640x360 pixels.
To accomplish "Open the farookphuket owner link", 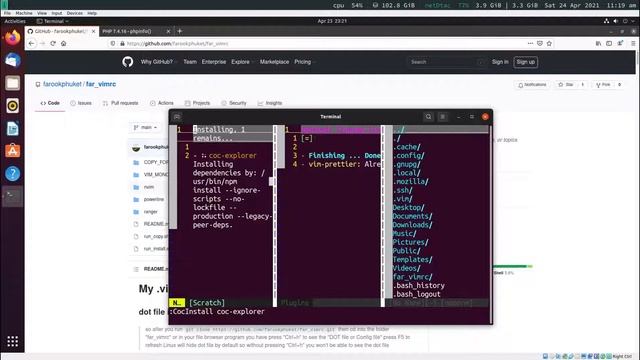I will (62, 84).
